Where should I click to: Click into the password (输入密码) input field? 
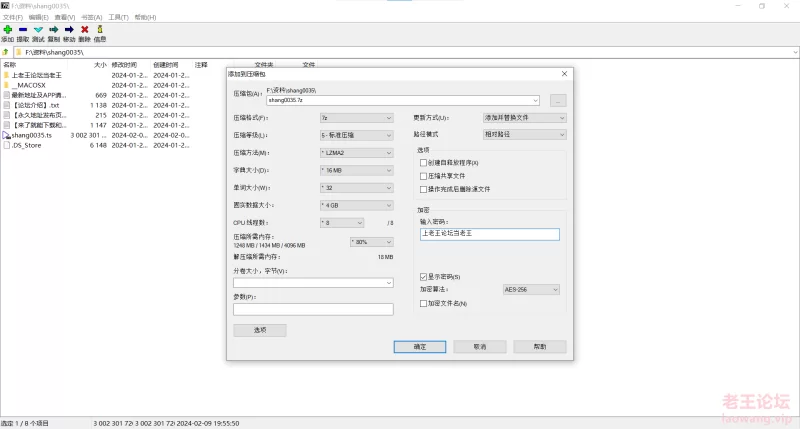[490, 234]
